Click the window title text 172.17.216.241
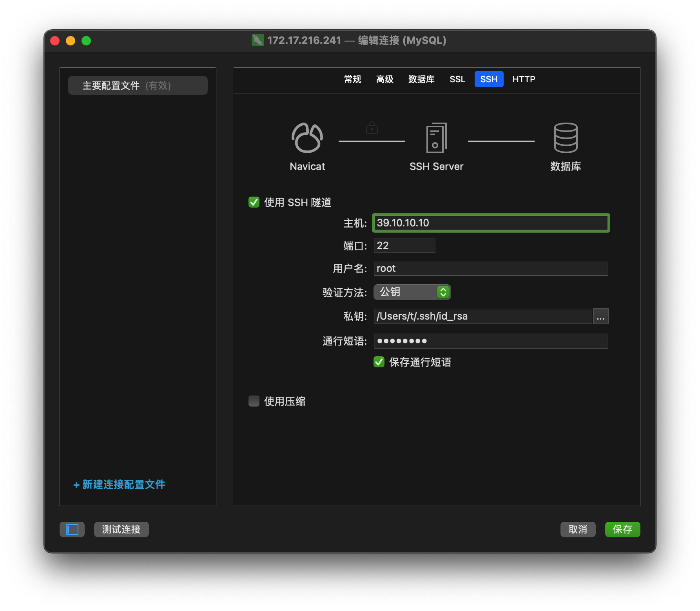Image resolution: width=700 pixels, height=611 pixels. point(304,40)
